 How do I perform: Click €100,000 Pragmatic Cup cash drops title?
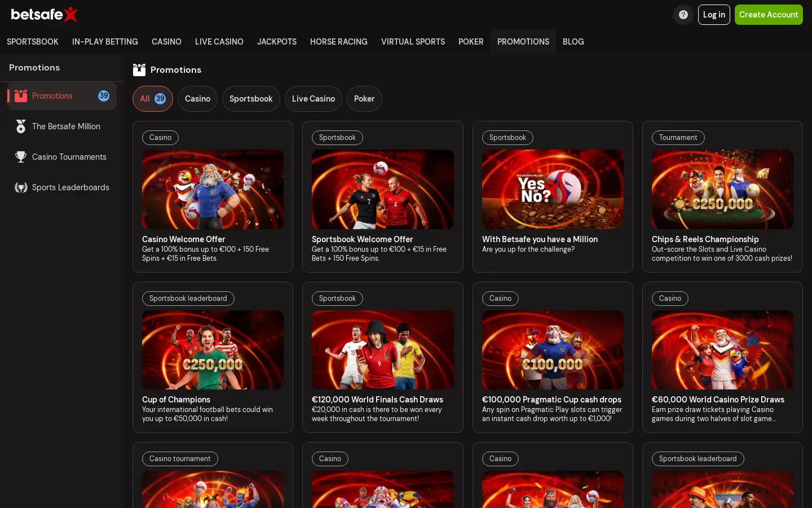point(551,400)
